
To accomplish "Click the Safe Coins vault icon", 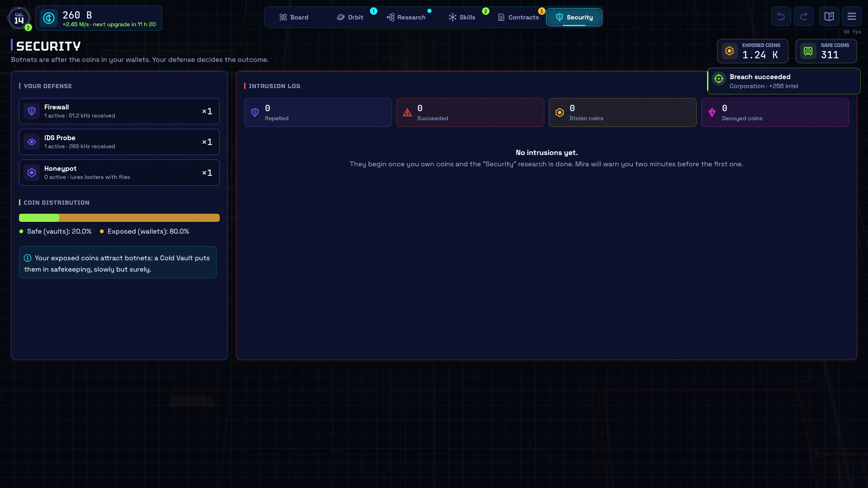I will point(808,51).
